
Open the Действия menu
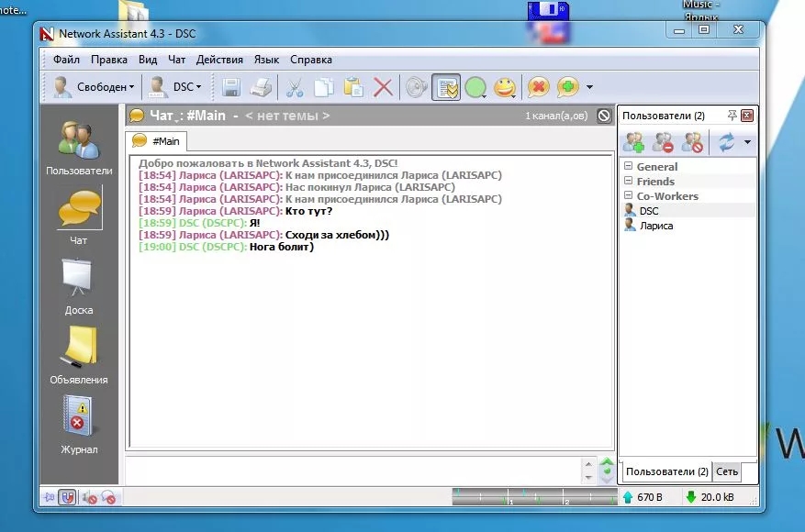click(x=219, y=60)
